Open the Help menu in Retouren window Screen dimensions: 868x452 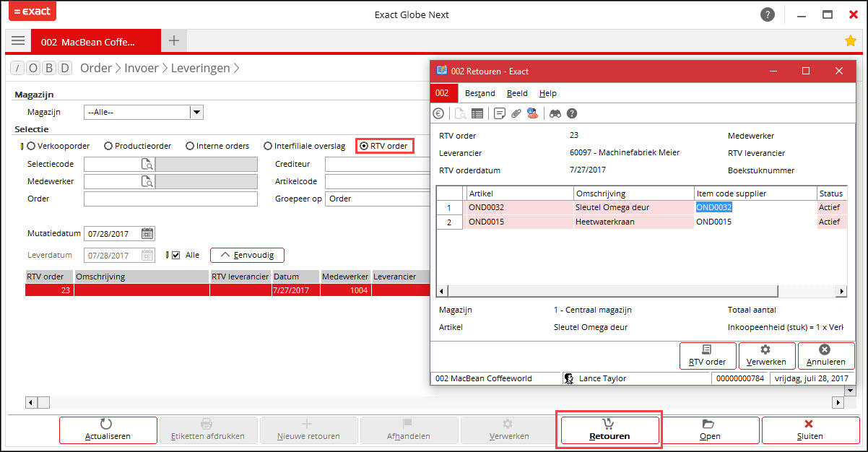[548, 93]
